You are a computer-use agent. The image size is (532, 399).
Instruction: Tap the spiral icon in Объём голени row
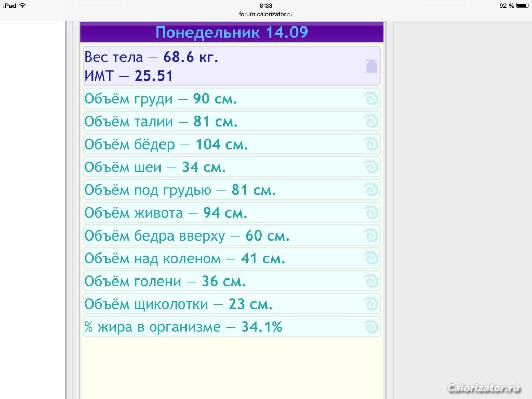(371, 281)
